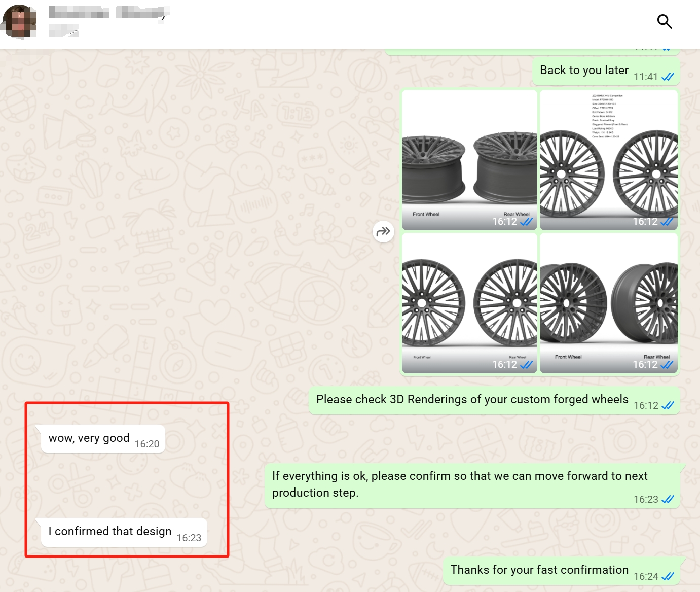Click read ticks on the 3D Renderings message
700x592 pixels.
[668, 405]
